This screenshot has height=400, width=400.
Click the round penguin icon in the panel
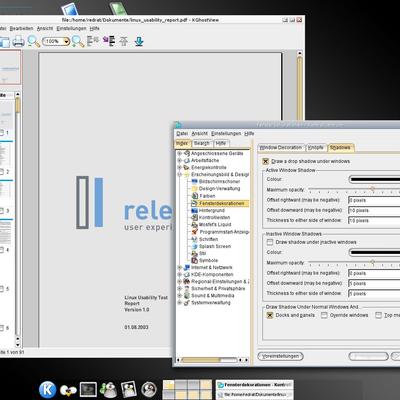pos(149,389)
